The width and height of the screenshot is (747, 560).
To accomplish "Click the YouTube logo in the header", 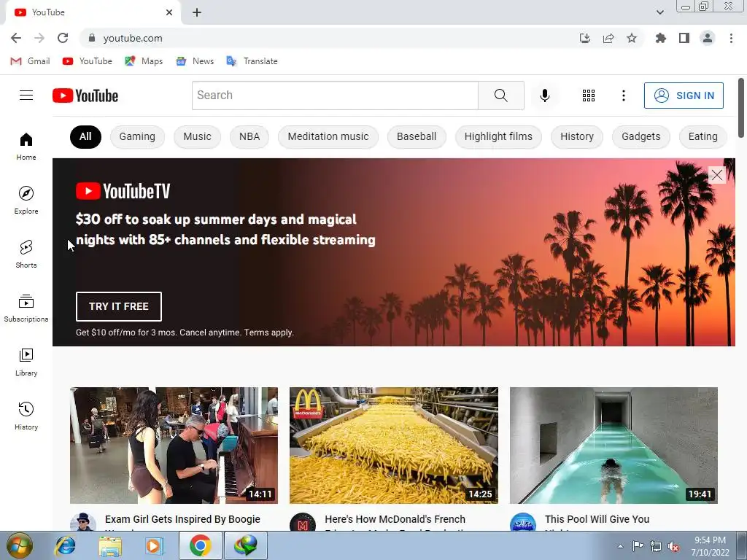I will pos(85,96).
